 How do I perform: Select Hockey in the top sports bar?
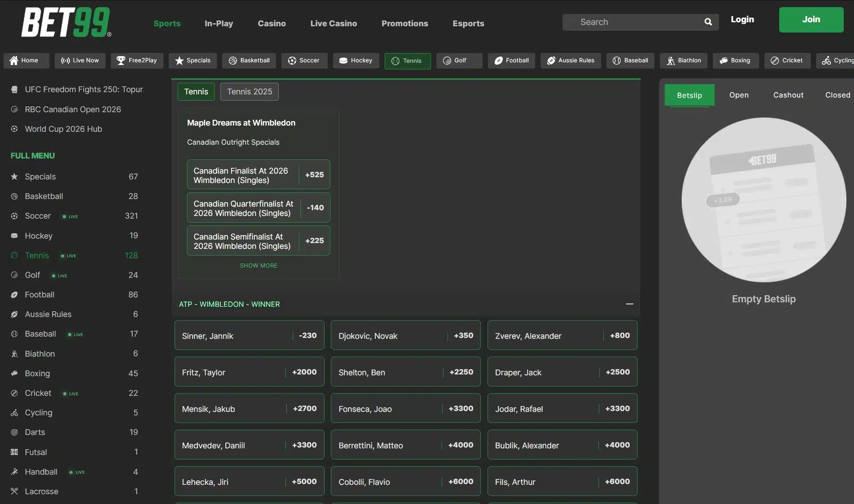coord(356,61)
